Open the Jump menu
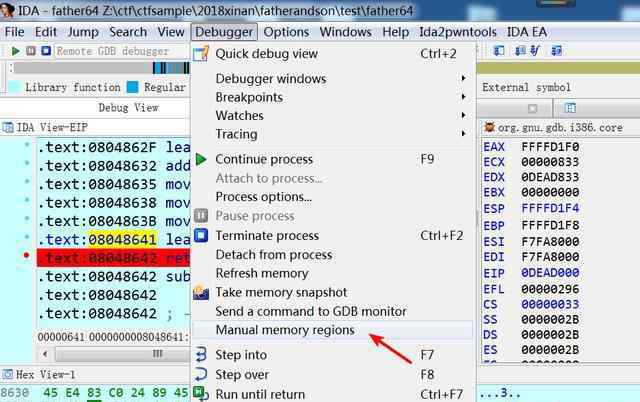640x402 pixels. 83,32
